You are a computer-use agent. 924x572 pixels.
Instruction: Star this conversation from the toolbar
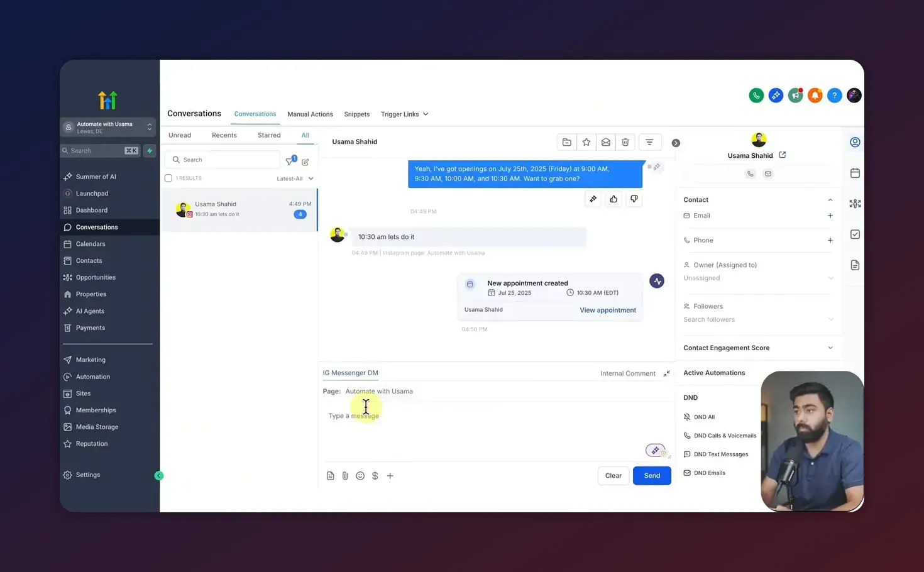click(x=586, y=141)
